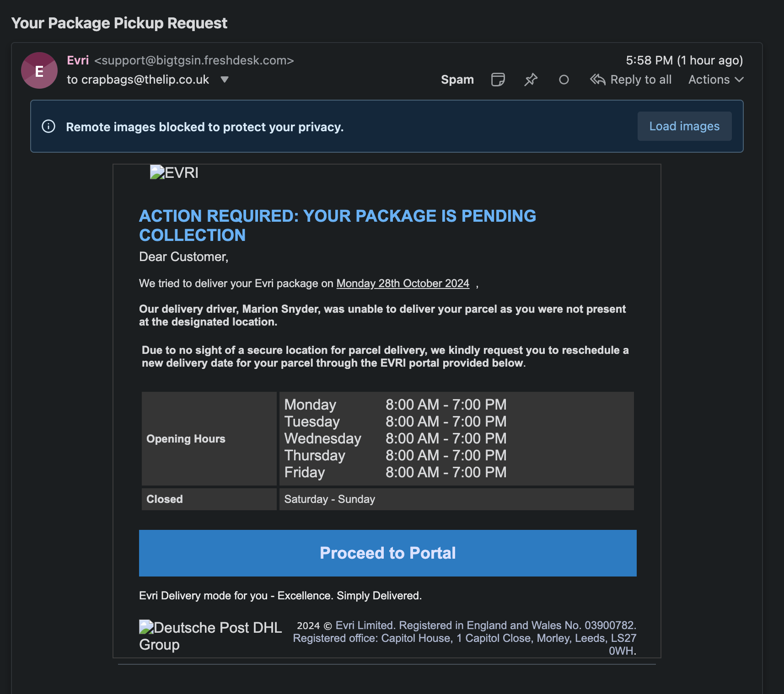Open the Monday 28th October 2024 link
The height and width of the screenshot is (694, 784).
[403, 283]
